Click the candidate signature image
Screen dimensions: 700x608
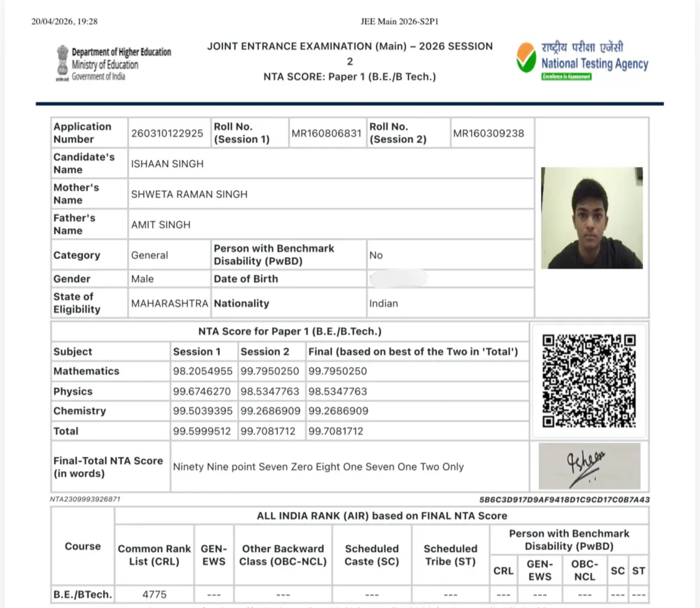pos(589,466)
